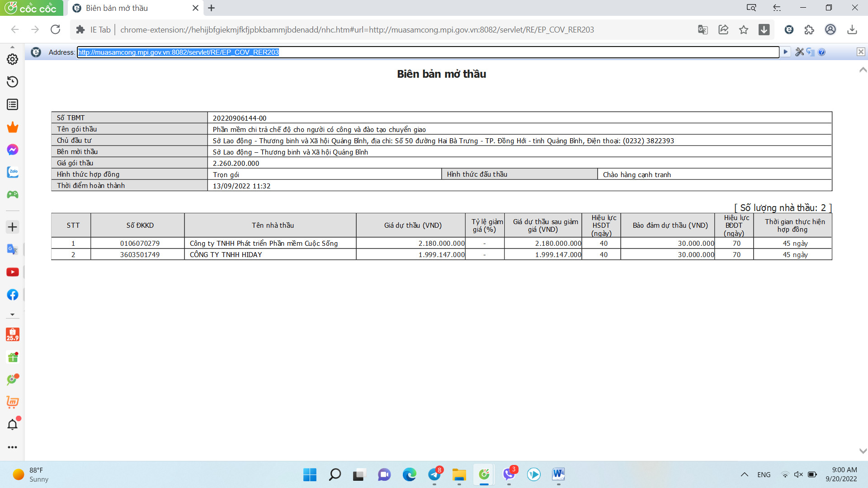Viewport: 868px width, 488px height.
Task: Mute system volume in tray
Action: [798, 474]
